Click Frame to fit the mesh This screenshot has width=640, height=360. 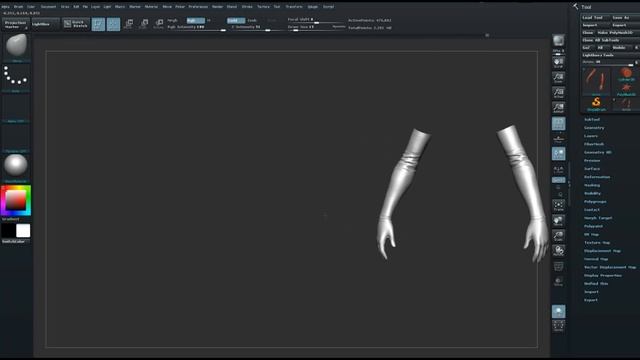(558, 205)
